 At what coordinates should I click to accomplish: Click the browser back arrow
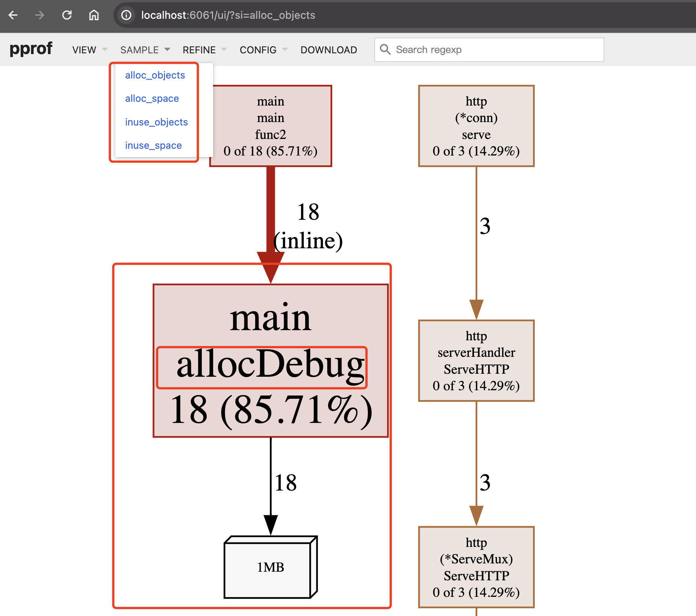click(x=13, y=15)
